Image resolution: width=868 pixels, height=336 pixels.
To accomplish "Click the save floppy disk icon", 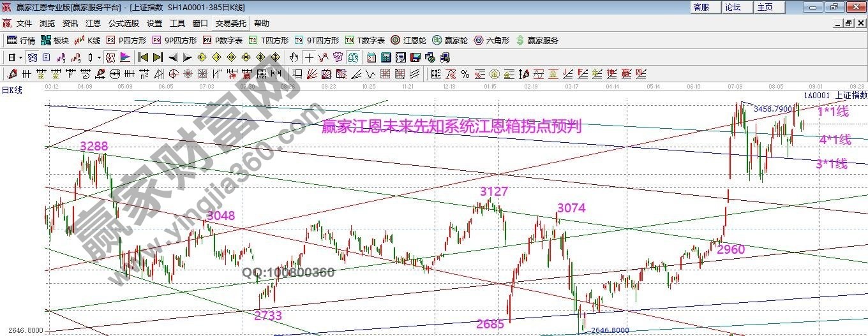I will (415, 57).
